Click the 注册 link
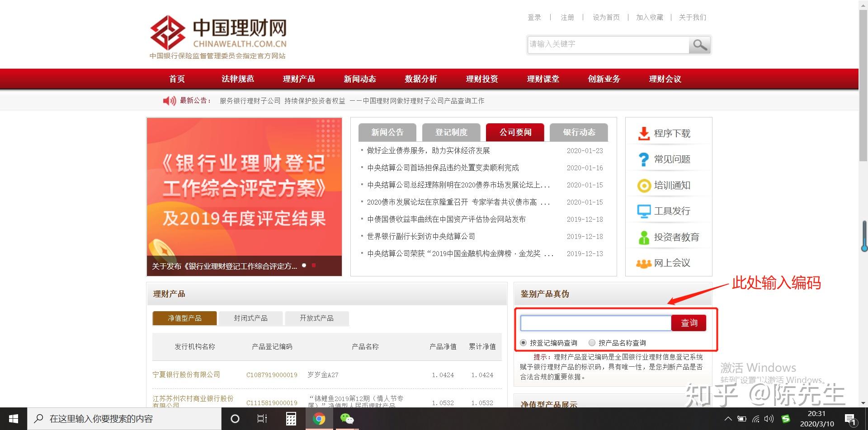Screen dimensions: 868x430 click(x=567, y=17)
